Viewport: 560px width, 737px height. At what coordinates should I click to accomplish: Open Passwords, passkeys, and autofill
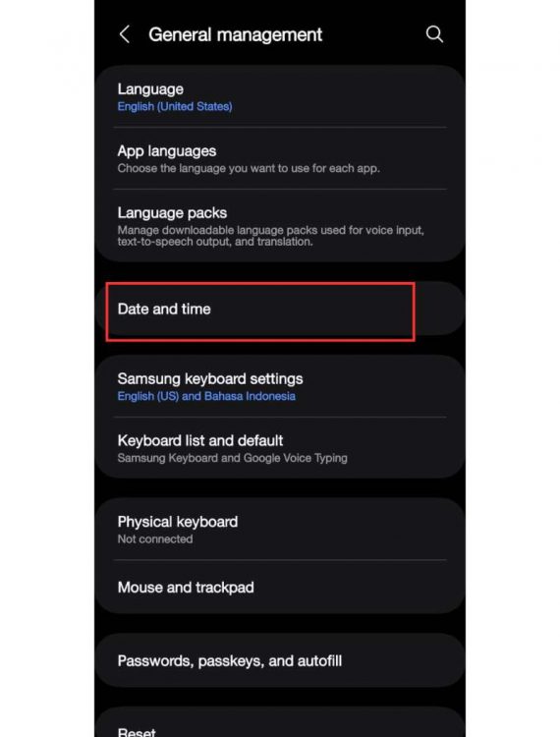(x=280, y=661)
